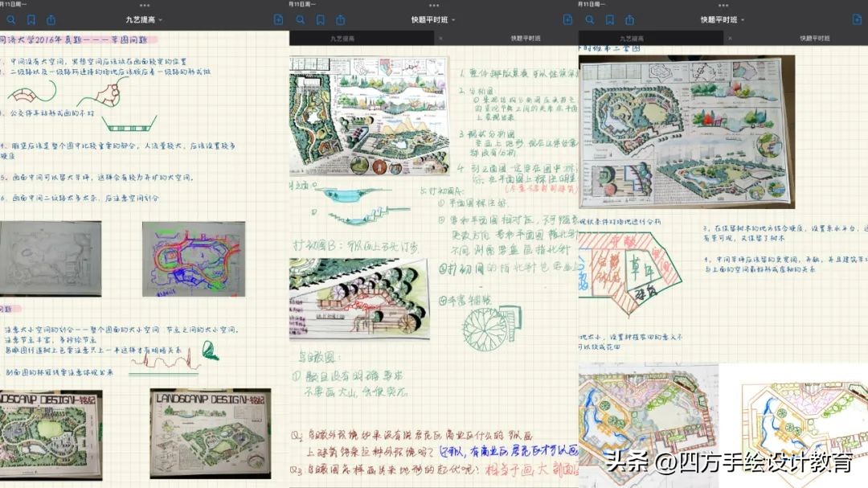The width and height of the screenshot is (868, 488).
Task: Open search in the middle 快题平时班 pane
Action: click(x=299, y=19)
